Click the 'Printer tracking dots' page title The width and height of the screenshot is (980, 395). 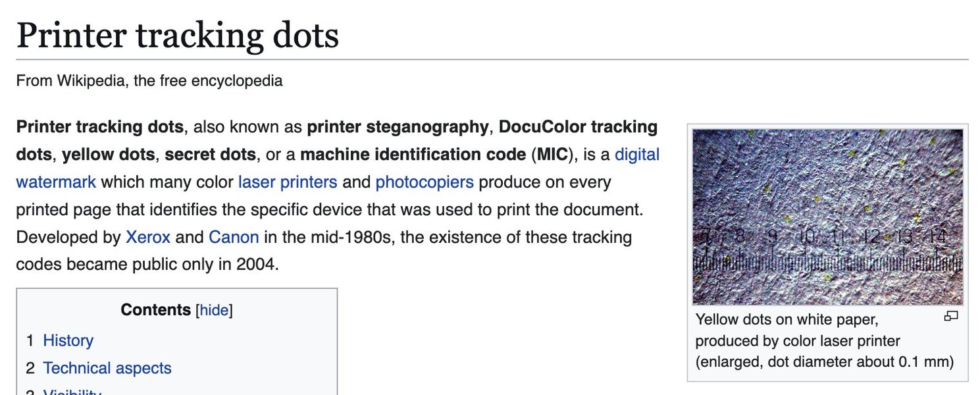coord(177,35)
